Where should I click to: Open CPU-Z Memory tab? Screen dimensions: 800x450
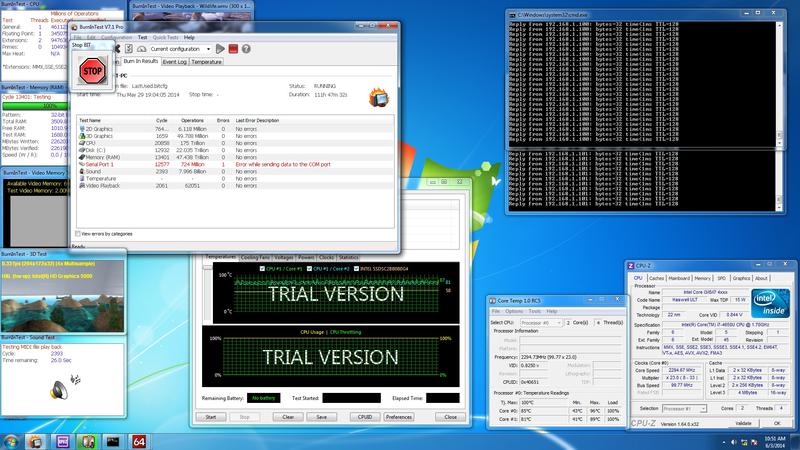point(703,279)
